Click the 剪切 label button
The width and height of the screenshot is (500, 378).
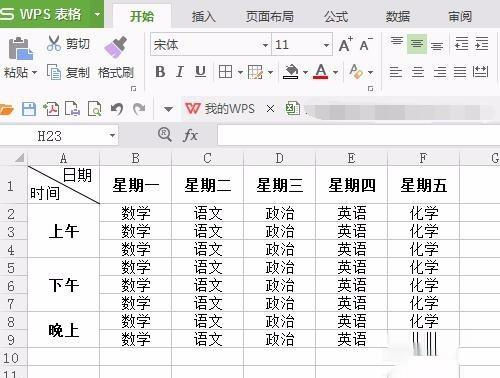78,44
